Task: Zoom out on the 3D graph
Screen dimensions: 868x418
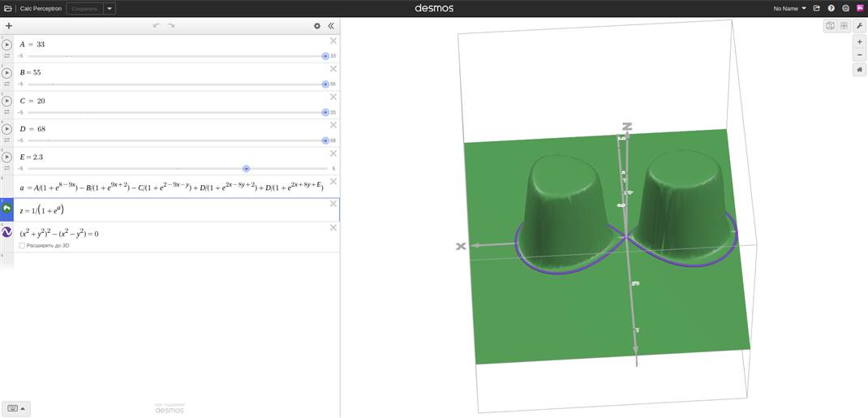Action: (860, 55)
